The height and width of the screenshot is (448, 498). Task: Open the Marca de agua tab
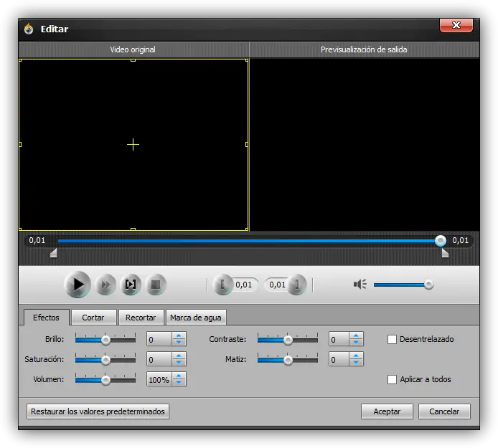coord(195,318)
